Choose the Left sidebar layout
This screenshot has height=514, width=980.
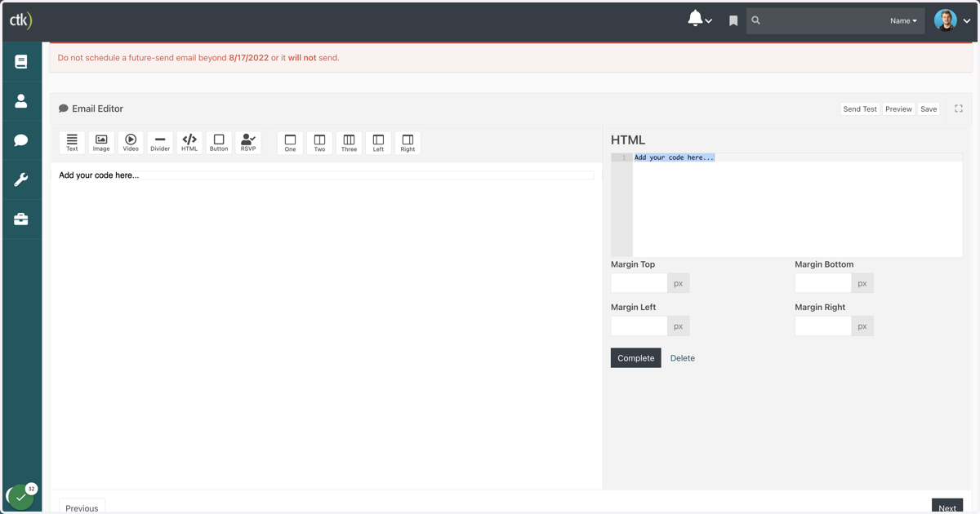(378, 143)
